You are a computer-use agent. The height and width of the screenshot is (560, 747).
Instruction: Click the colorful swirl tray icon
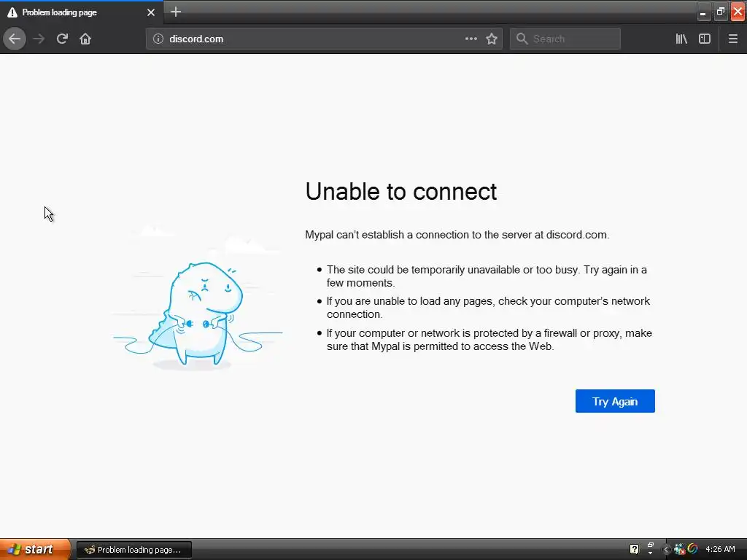pos(693,549)
